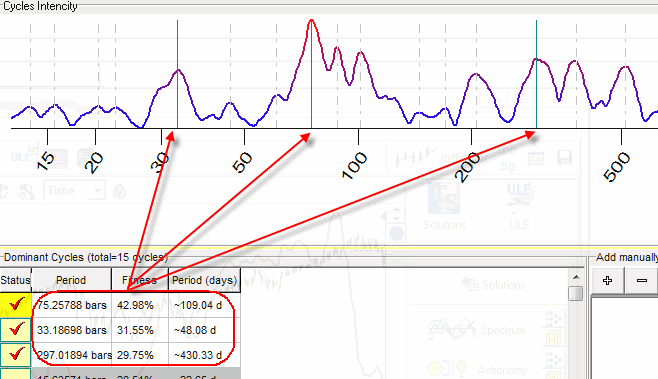Click the faded floppy disk save icon

point(564,158)
